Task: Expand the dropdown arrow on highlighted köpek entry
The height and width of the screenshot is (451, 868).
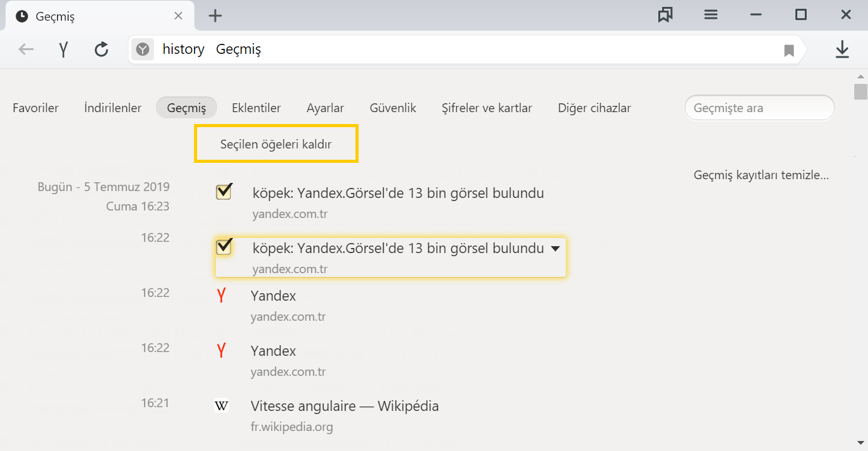Action: pos(554,249)
